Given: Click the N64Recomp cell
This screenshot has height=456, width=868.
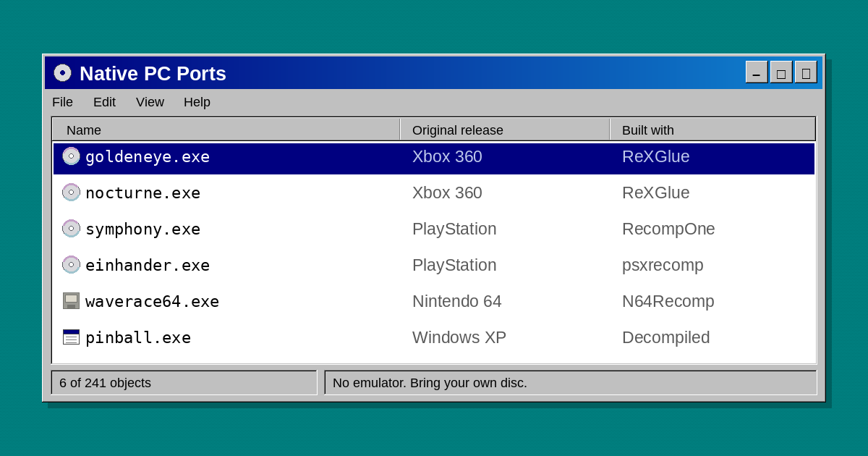Looking at the screenshot, I should [x=668, y=302].
